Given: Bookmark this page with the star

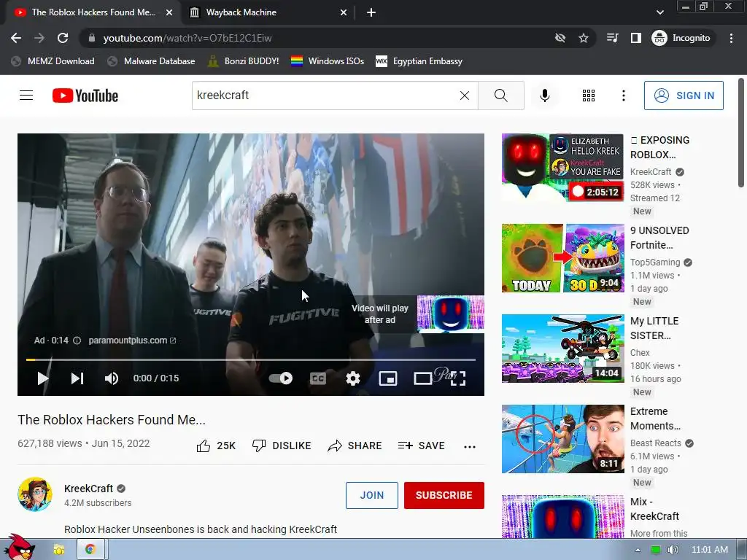Looking at the screenshot, I should pos(583,38).
